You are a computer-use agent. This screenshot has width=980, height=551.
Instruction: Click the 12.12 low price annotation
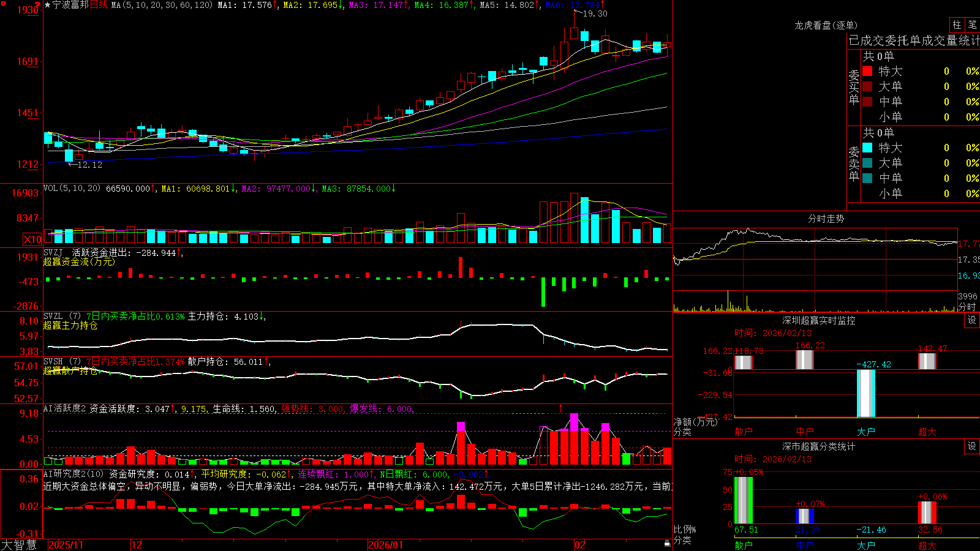click(89, 165)
